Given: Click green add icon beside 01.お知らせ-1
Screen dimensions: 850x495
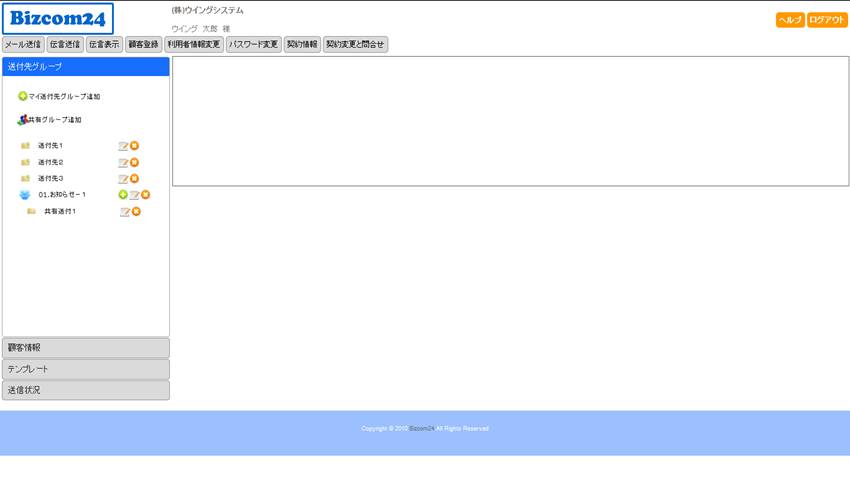Looking at the screenshot, I should point(123,195).
